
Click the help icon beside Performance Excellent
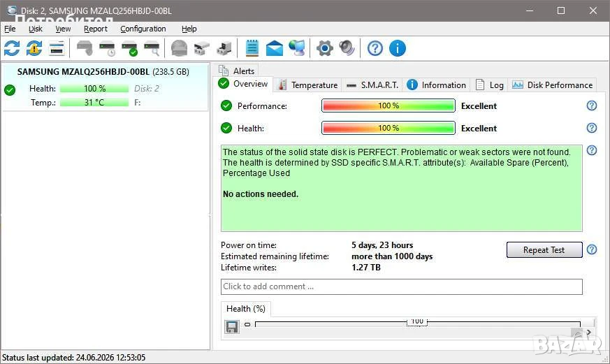[x=592, y=105]
